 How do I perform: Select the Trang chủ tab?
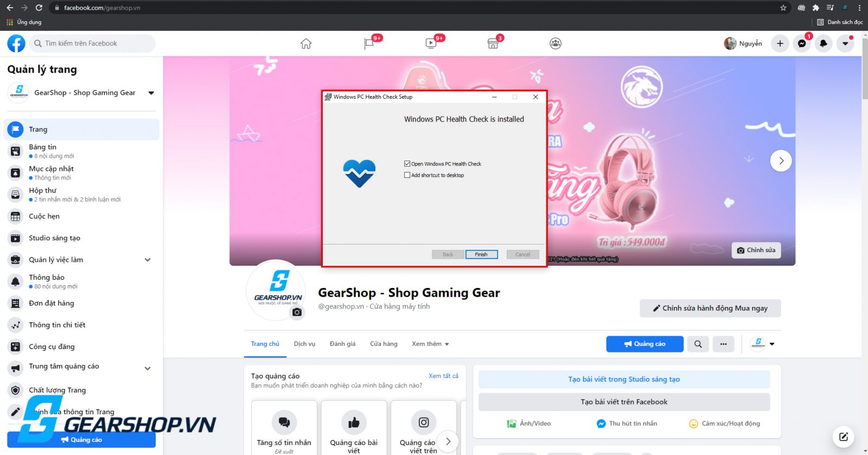[265, 344]
